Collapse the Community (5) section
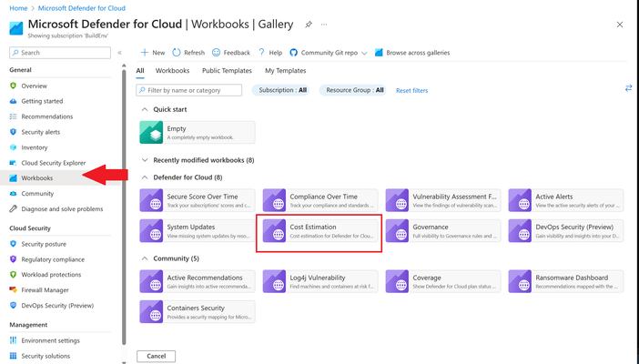The height and width of the screenshot is (364, 639). click(x=144, y=258)
